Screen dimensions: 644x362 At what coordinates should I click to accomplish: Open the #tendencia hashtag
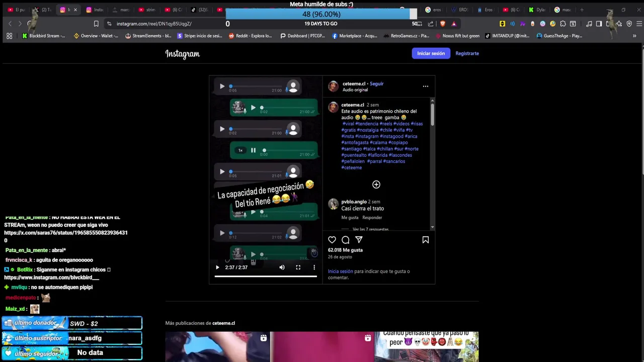367,124
